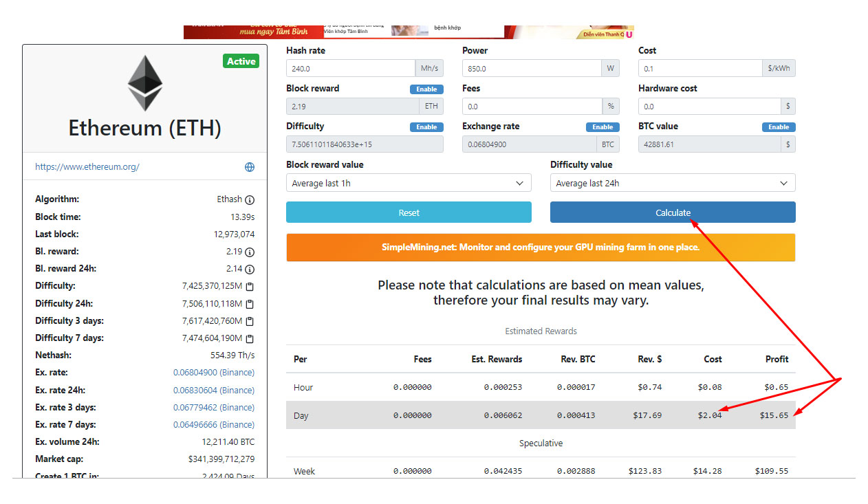868x504 pixels.
Task: Click the Difficulty 7.50611e+15 field
Action: (x=365, y=144)
